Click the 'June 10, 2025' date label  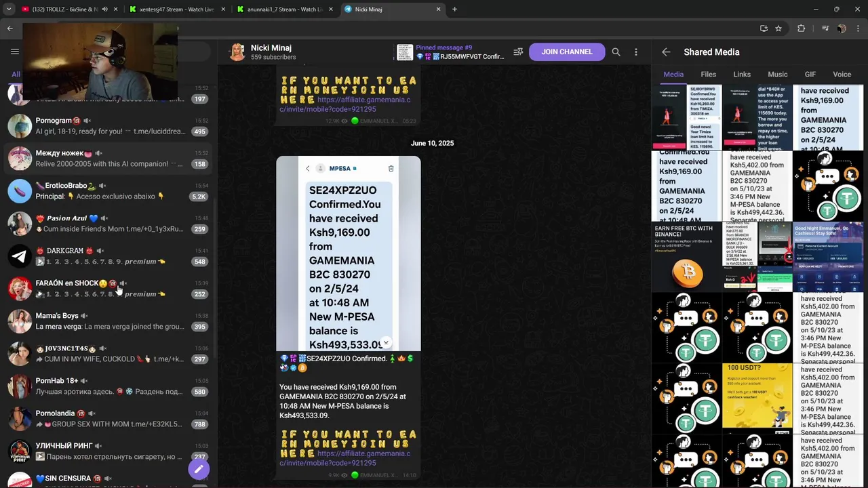click(x=432, y=143)
